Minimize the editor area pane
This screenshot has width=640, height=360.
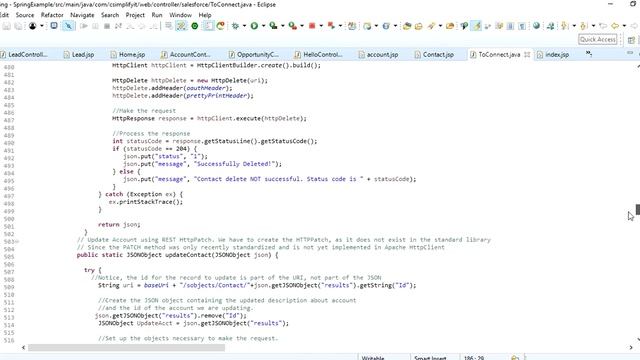point(630,53)
